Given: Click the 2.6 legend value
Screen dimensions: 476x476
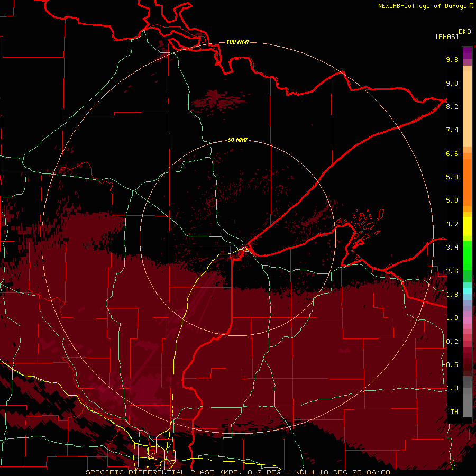Looking at the screenshot, I should click(452, 271).
